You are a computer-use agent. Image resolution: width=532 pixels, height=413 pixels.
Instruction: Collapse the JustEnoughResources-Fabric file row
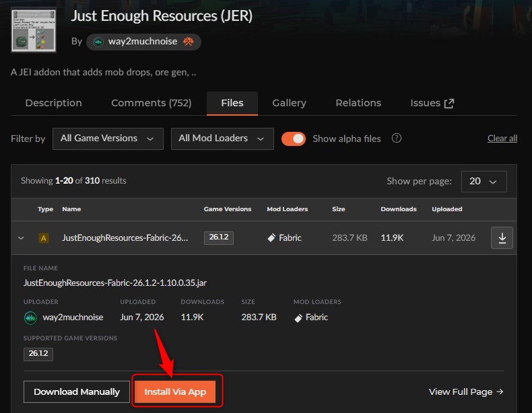tap(21, 238)
